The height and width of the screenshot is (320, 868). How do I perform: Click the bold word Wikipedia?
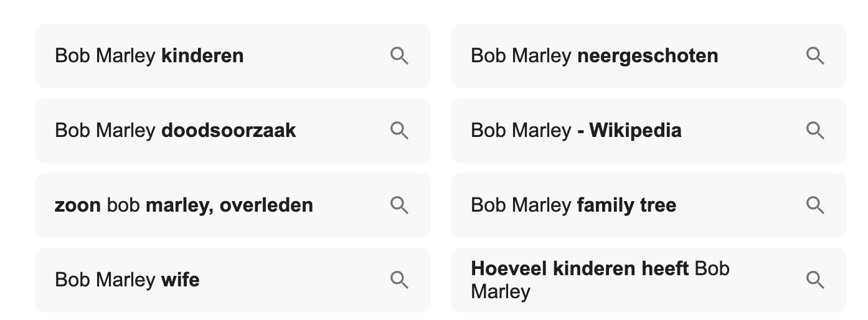tap(635, 131)
